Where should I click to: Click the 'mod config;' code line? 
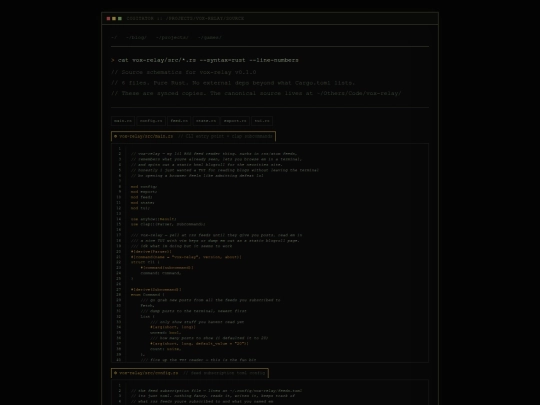(144, 187)
